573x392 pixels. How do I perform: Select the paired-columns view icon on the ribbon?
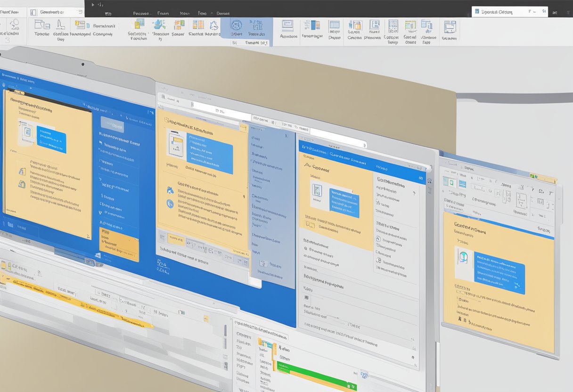(313, 27)
